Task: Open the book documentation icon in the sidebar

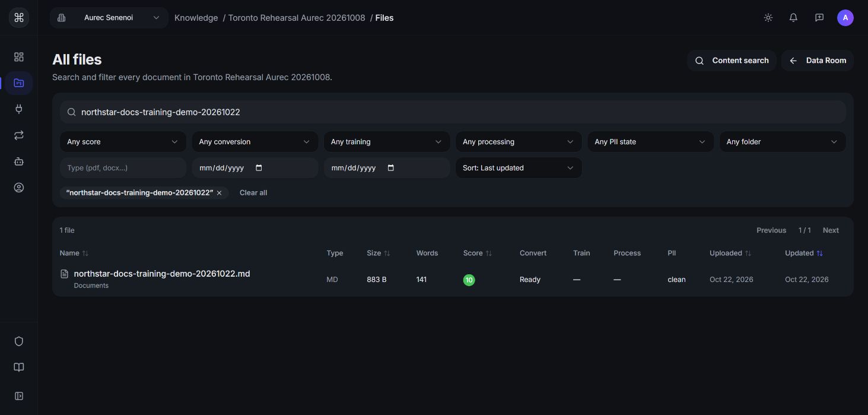Action: pyautogui.click(x=19, y=368)
